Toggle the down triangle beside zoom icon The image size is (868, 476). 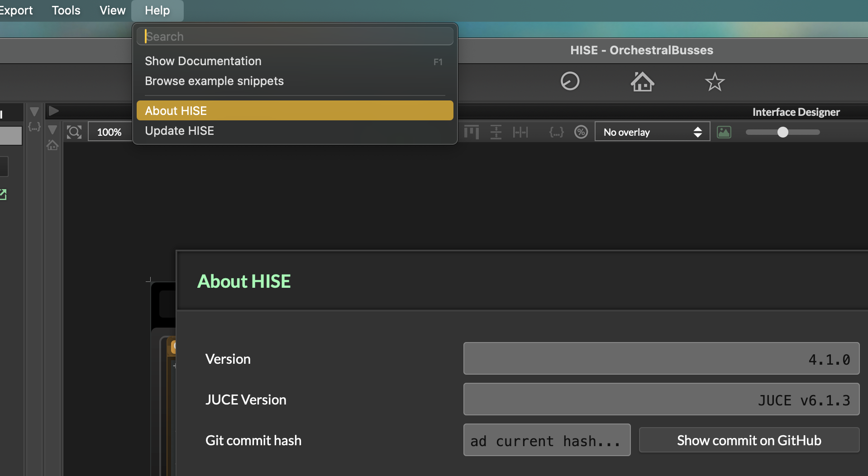pyautogui.click(x=52, y=130)
